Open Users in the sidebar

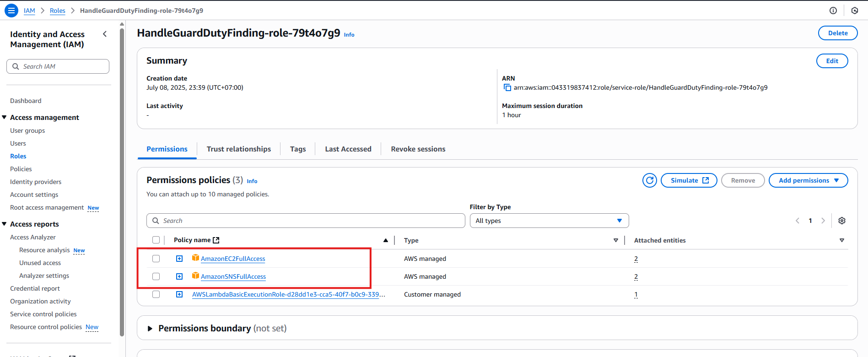coord(18,143)
